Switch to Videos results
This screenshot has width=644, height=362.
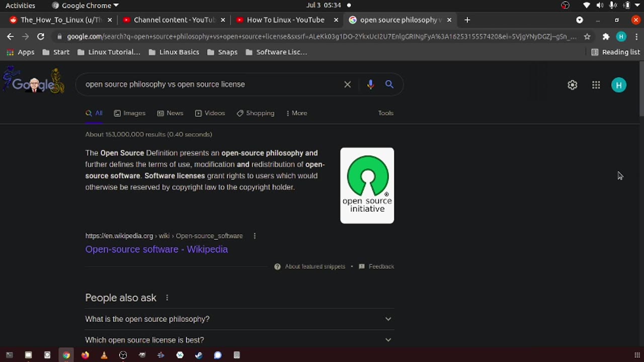pos(210,113)
